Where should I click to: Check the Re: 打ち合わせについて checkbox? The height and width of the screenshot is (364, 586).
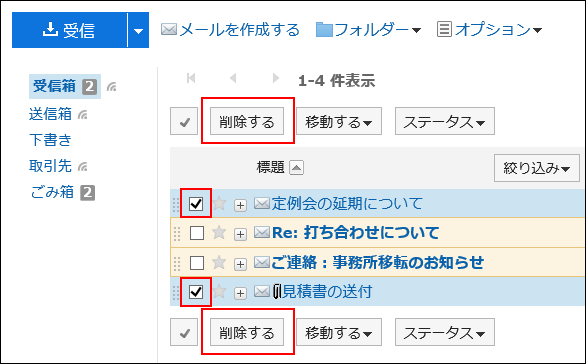pos(197,233)
